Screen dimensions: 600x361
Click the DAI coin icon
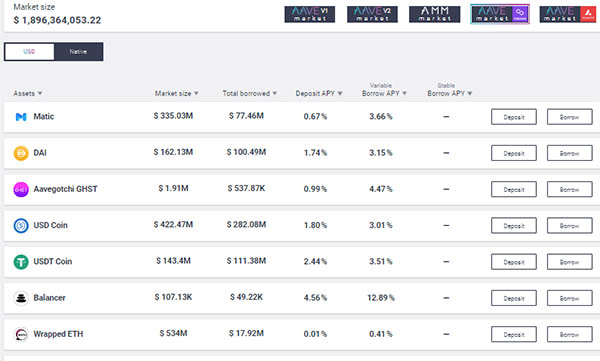21,153
